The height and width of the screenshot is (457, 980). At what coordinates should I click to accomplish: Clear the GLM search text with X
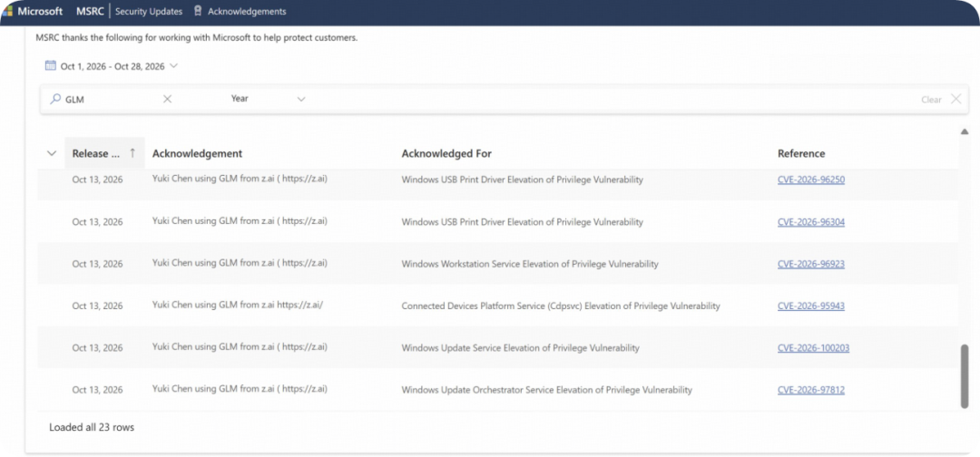click(168, 99)
